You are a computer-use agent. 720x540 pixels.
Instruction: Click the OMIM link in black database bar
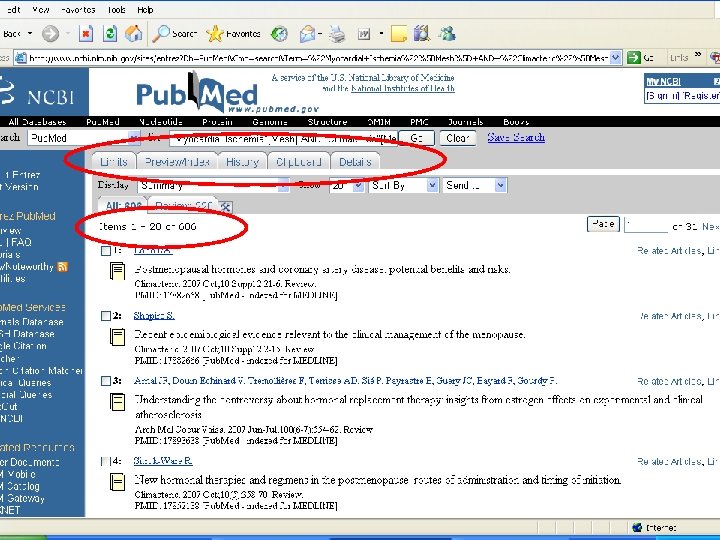click(x=379, y=122)
